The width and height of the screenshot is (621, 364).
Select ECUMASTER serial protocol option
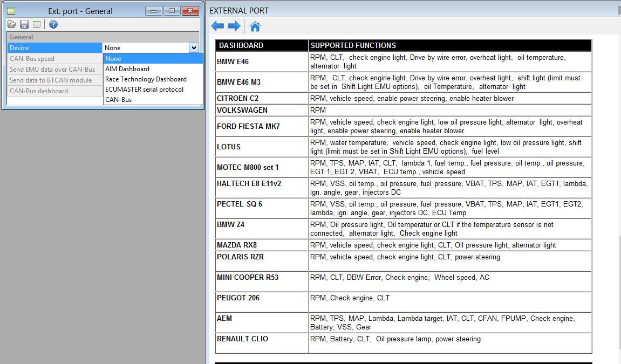[x=144, y=90]
